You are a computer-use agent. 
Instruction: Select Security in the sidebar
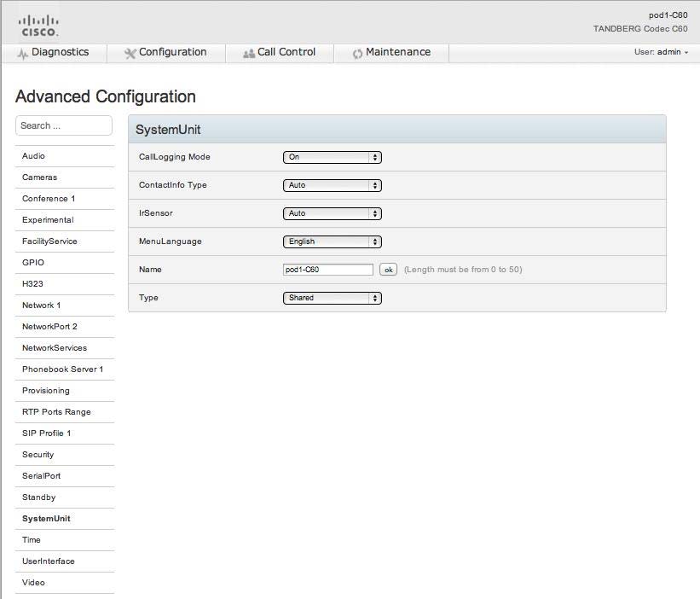click(65, 455)
